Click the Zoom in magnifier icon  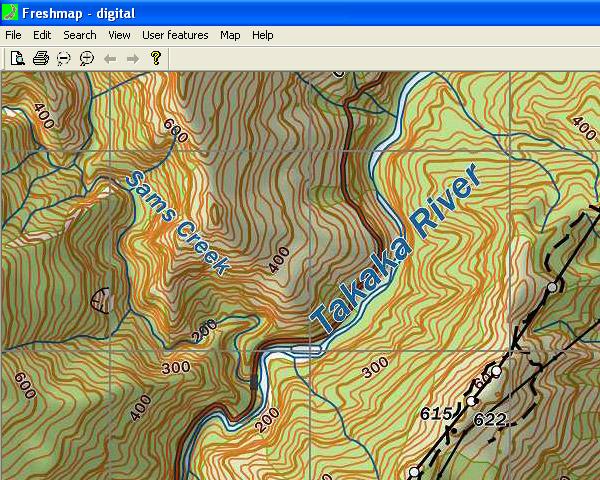87,59
